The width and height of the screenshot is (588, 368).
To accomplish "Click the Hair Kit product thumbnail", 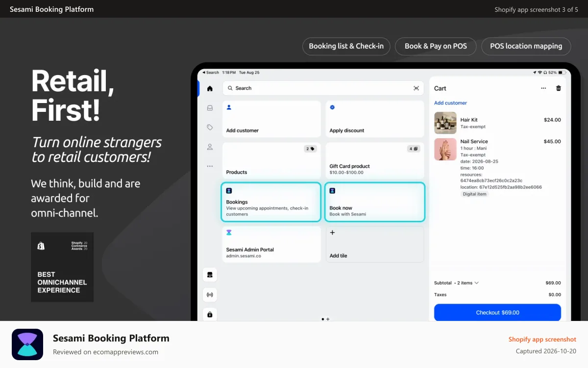I will tap(445, 123).
